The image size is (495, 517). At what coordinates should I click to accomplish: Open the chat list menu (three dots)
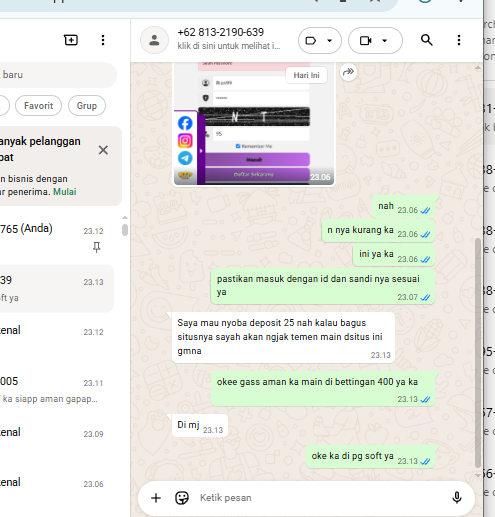(x=103, y=40)
